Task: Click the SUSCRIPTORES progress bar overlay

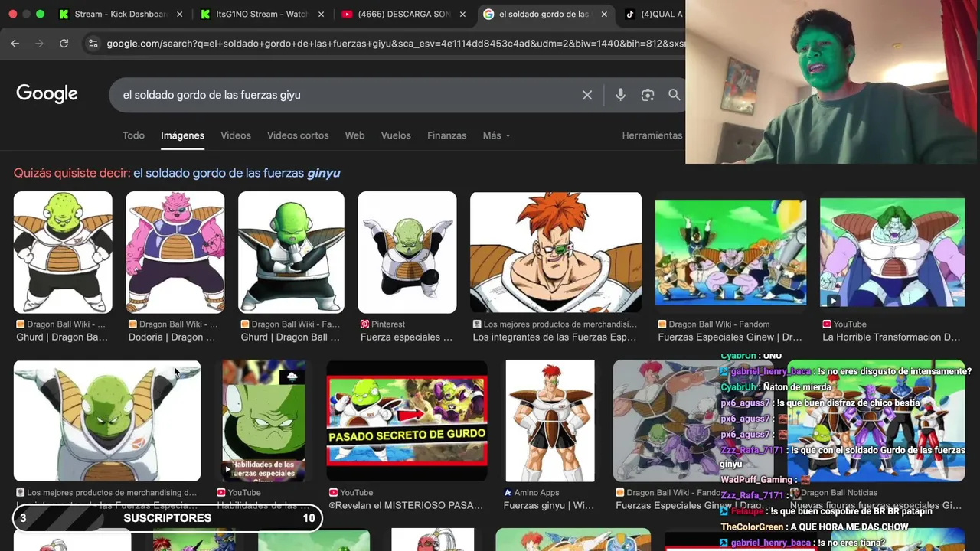Action: pyautogui.click(x=168, y=518)
